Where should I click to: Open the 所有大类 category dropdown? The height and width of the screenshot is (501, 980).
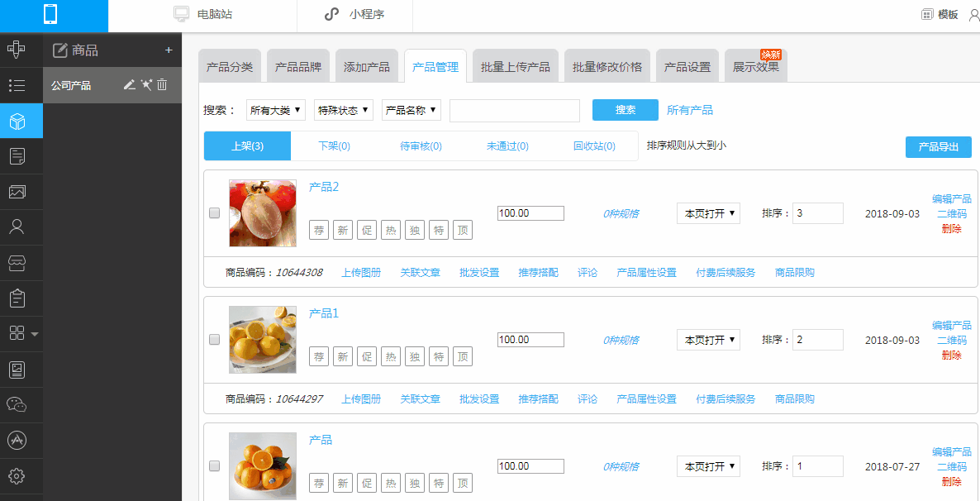275,110
